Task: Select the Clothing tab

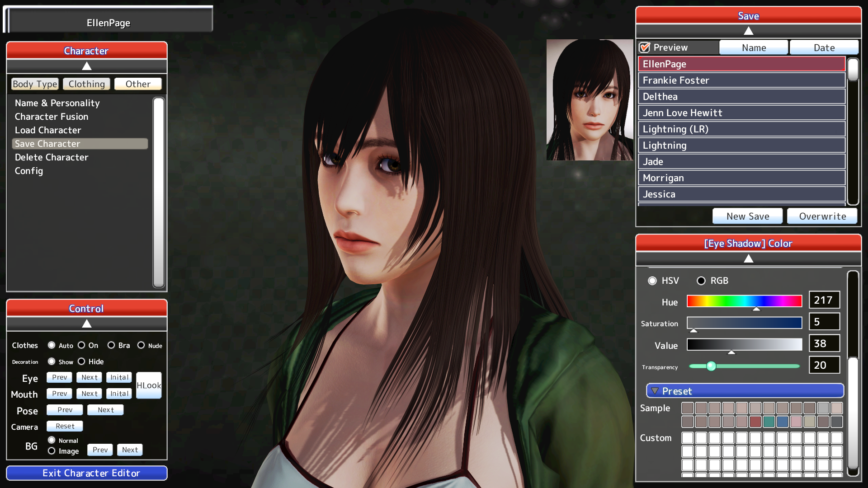Action: pyautogui.click(x=86, y=84)
